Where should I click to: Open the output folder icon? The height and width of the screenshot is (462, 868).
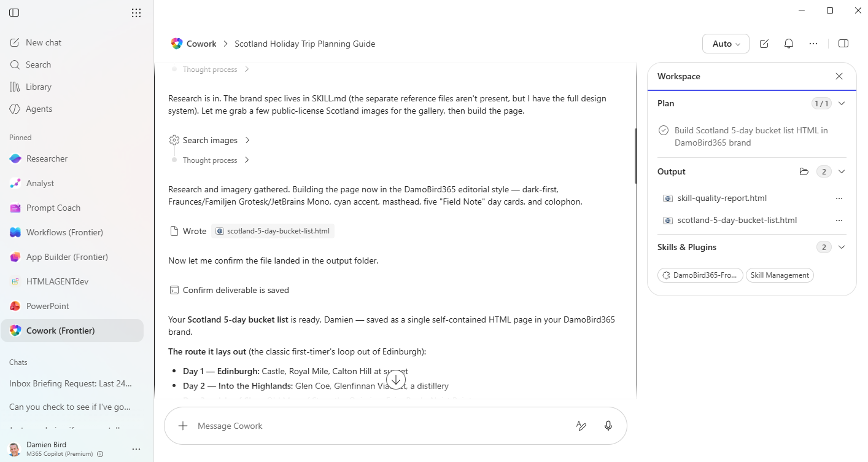coord(804,171)
